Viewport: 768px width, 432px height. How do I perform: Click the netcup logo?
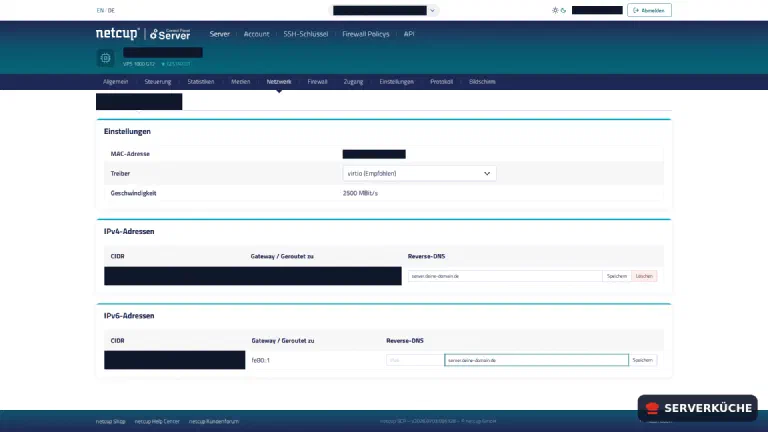click(118, 34)
